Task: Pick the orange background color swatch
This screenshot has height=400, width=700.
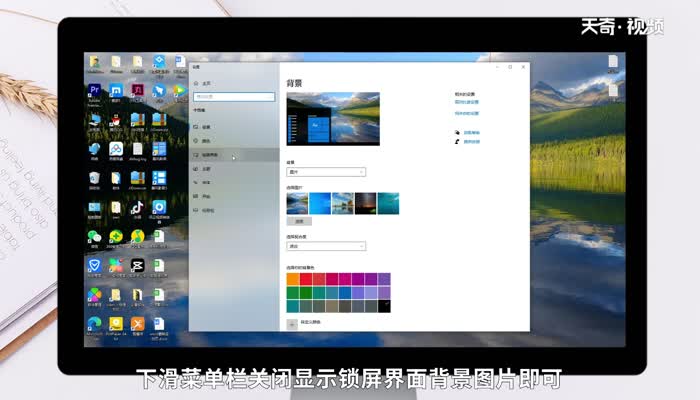Action: coord(293,279)
